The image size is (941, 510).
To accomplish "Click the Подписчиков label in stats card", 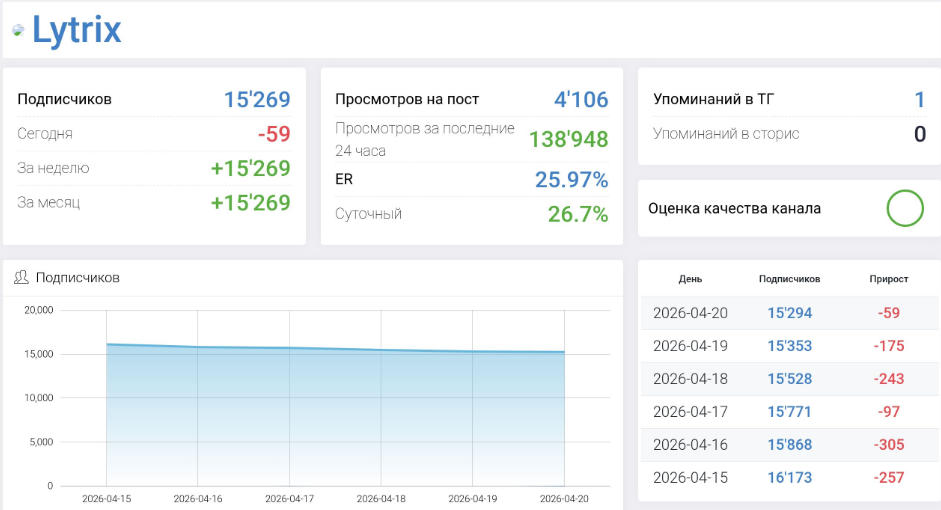I will point(64,99).
